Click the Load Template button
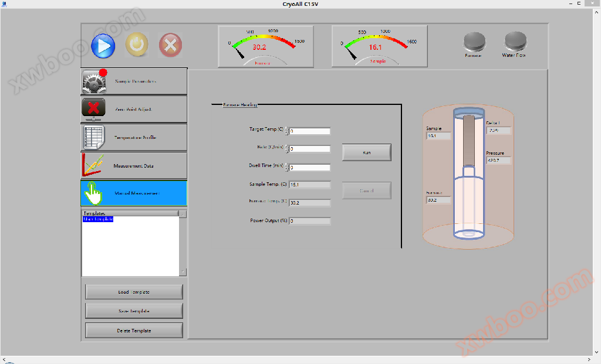The width and height of the screenshot is (601, 364). click(134, 292)
